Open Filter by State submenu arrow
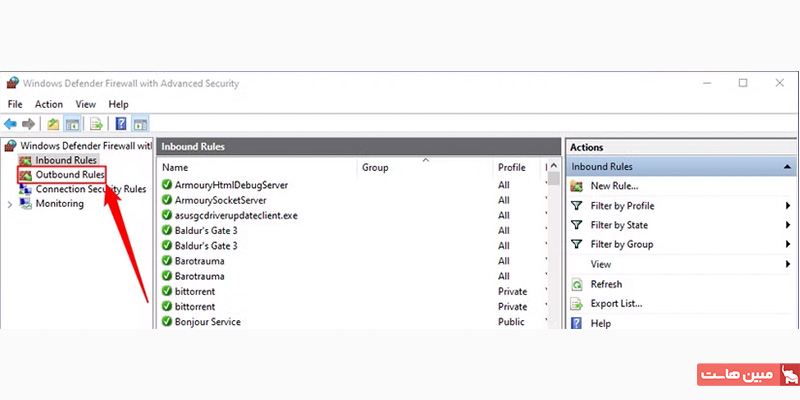800x400 pixels. tap(788, 225)
